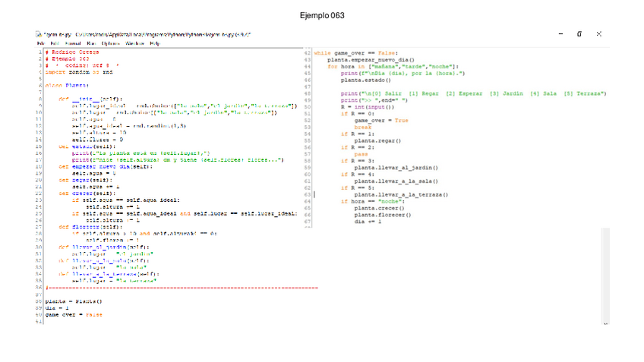Click the scroll down arrow at scrollbar bottom
This screenshot has height=362, width=644.
pyautogui.click(x=605, y=323)
